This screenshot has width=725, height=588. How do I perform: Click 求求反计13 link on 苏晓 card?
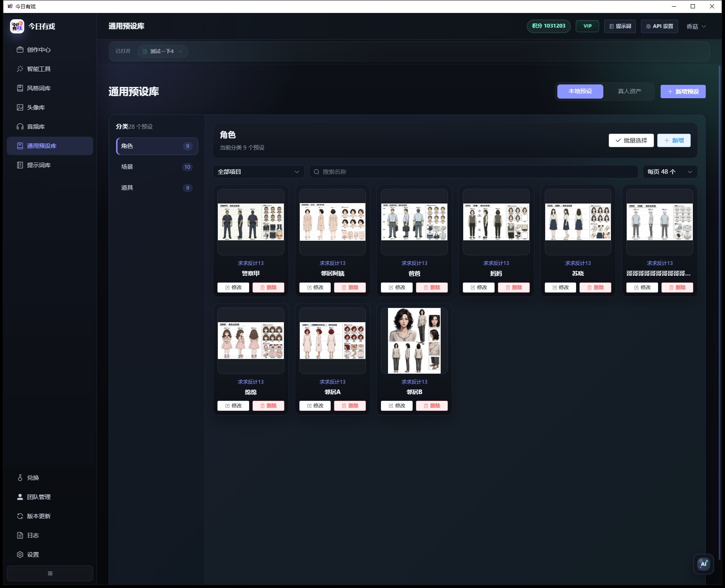point(578,263)
